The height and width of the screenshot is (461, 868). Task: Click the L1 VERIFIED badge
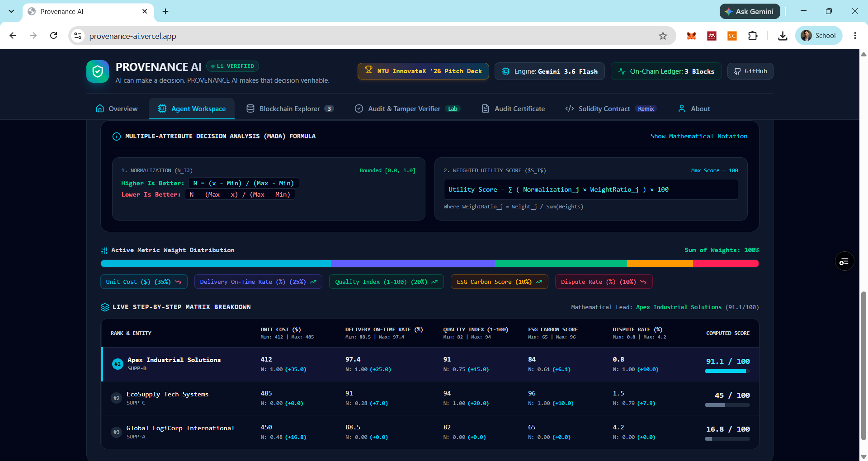click(233, 66)
